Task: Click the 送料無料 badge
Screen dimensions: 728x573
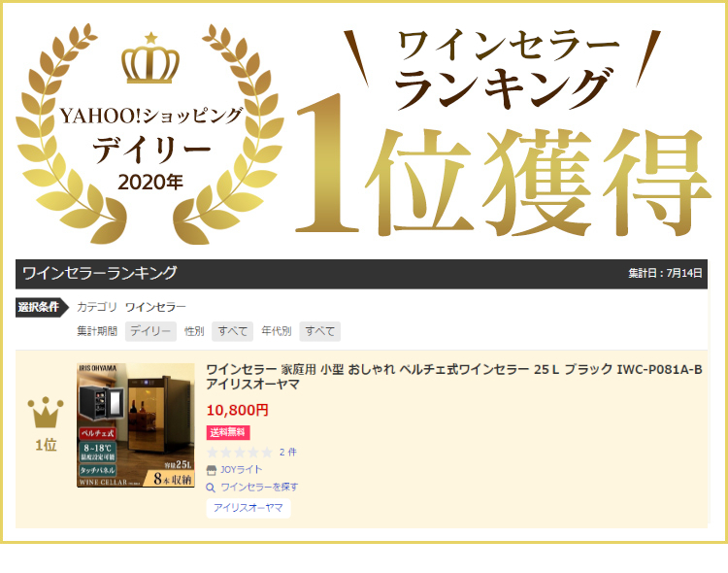Action: (228, 432)
